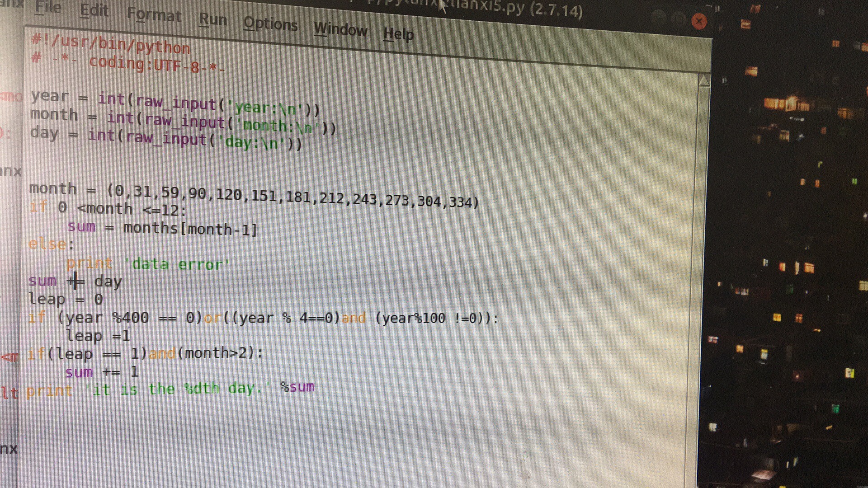Click the final print statement's '%sum'
Image resolution: width=868 pixels, height=488 pixels.
pyautogui.click(x=297, y=387)
